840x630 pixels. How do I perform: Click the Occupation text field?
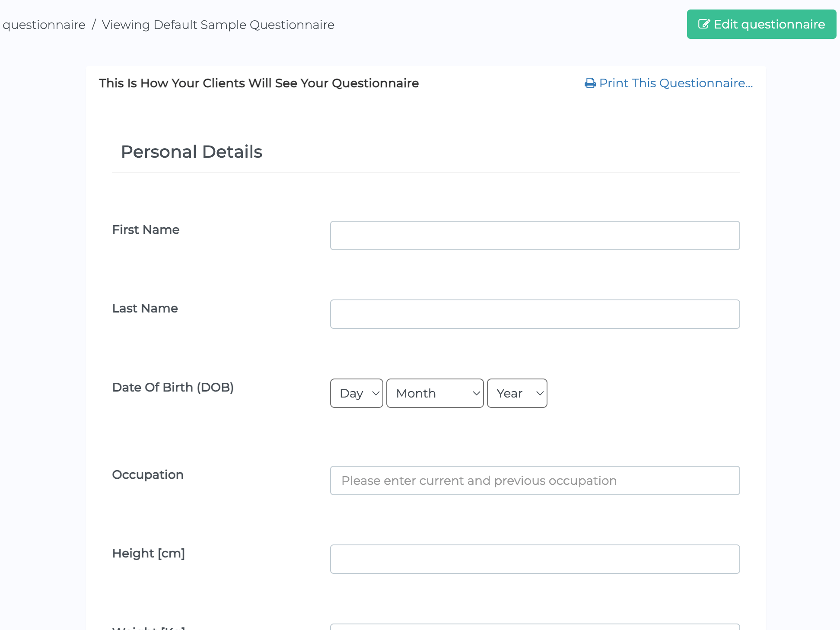[535, 480]
